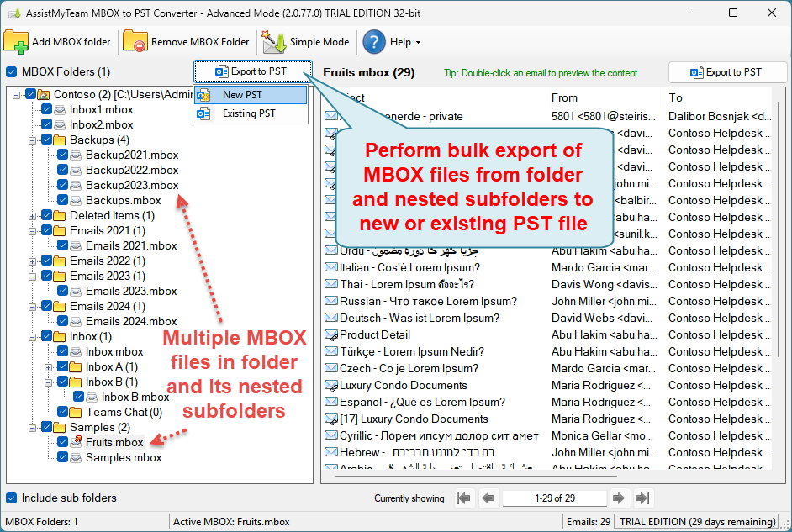
Task: Expand the Inbox A folder
Action: pos(49,367)
